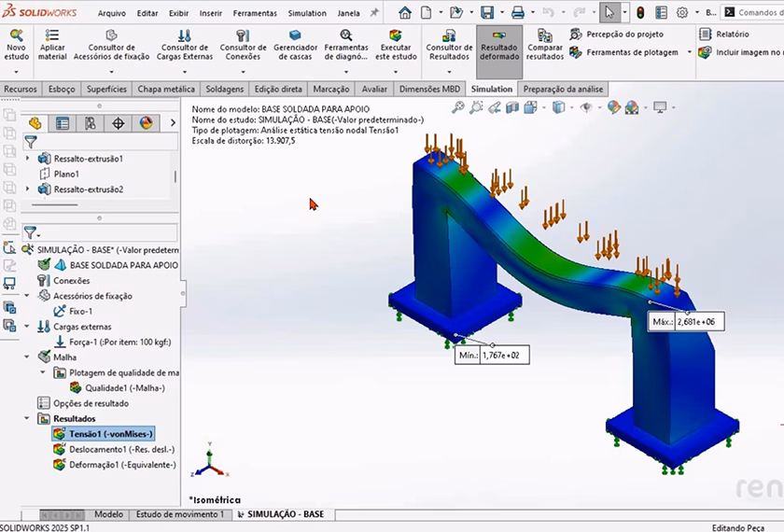This screenshot has height=532, width=784.
Task: Open the DisplayManager color sphere tab
Action: (146, 123)
